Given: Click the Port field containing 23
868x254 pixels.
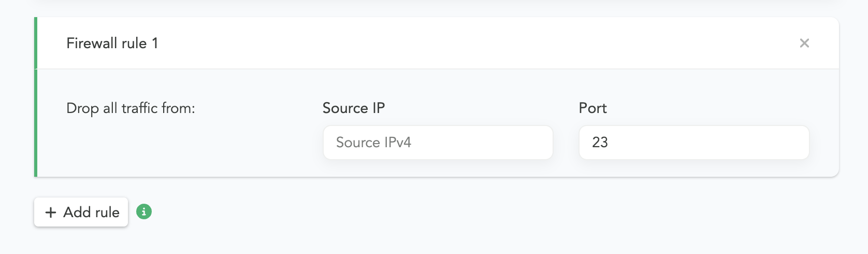Looking at the screenshot, I should (x=693, y=143).
